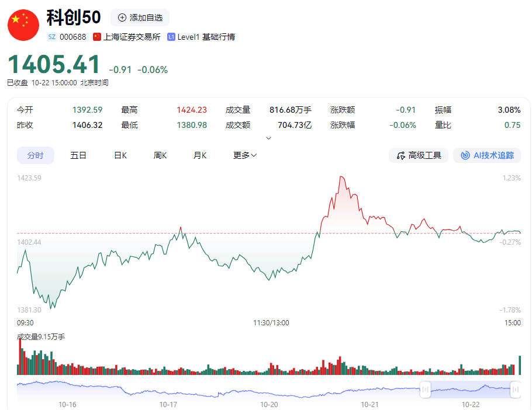The width and height of the screenshot is (532, 410).
Task: Switch on 日K daily candlestick mode
Action: coord(119,155)
